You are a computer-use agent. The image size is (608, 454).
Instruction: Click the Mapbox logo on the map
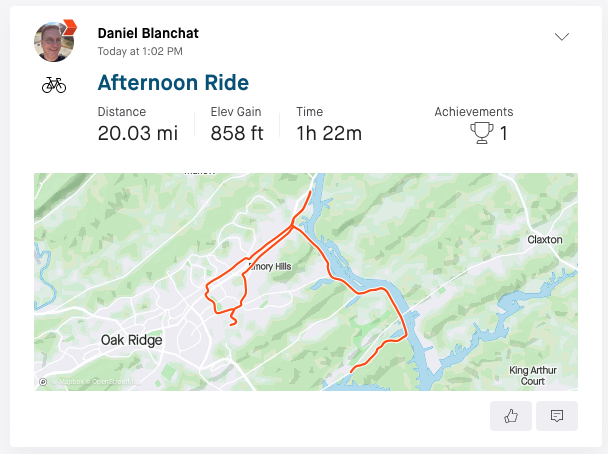pos(44,381)
